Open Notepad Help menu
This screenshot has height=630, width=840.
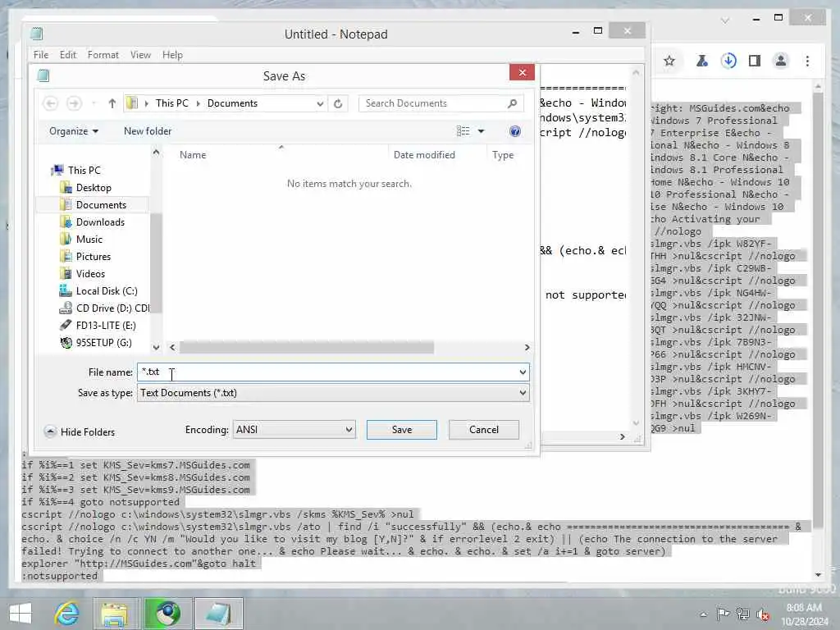pos(172,55)
